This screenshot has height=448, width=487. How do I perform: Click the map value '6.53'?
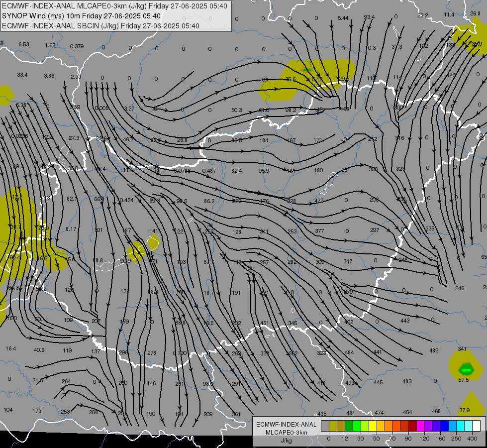[x=23, y=44]
